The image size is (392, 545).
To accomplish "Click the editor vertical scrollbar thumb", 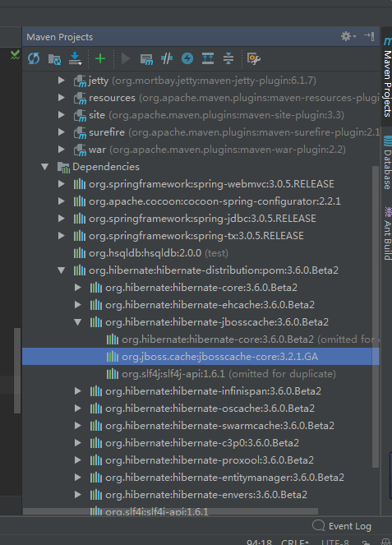I will pos(17,371).
